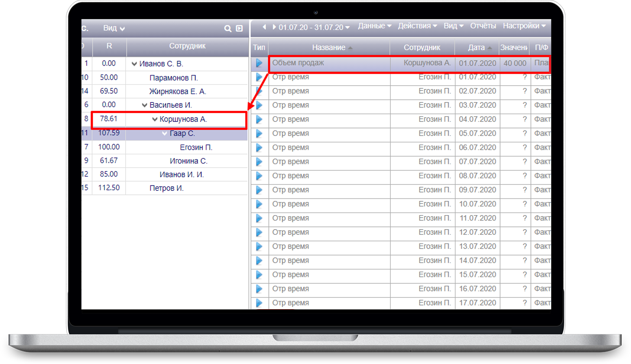Viewport: 631px width, 364px height.
Task: Open Вид dropdown in left panel
Action: pos(114,28)
